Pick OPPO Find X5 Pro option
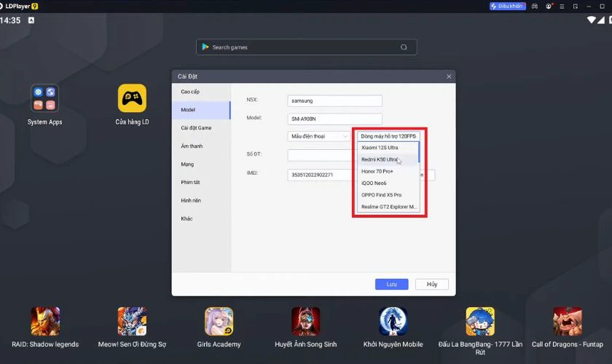This screenshot has height=364, width=612. click(x=388, y=194)
